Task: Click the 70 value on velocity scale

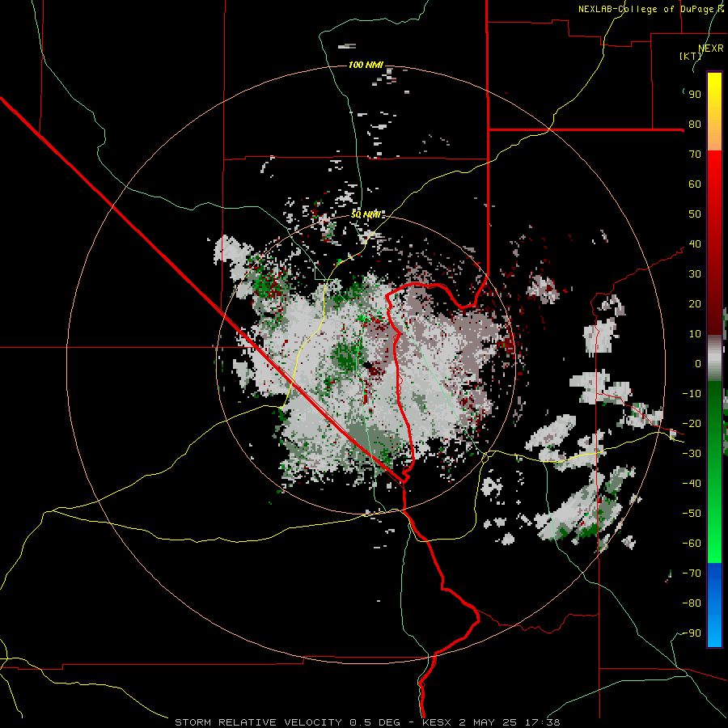Action: 695,154
